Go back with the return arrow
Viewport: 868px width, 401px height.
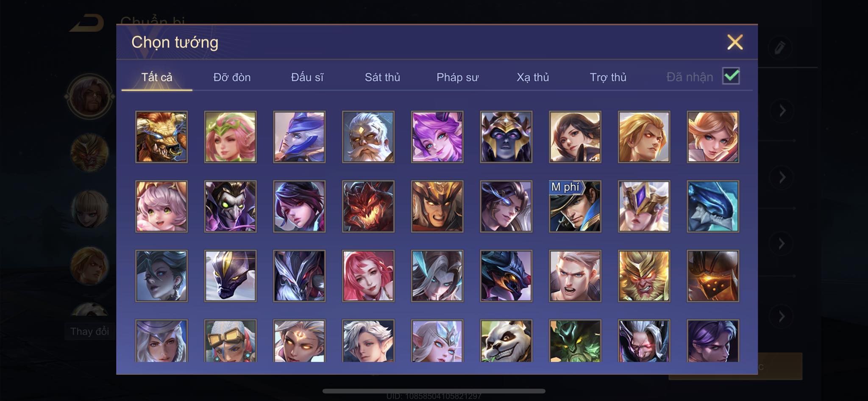pos(87,23)
